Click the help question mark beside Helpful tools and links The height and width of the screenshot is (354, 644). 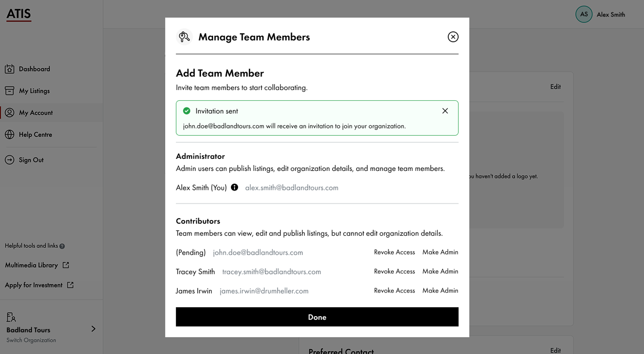(62, 246)
